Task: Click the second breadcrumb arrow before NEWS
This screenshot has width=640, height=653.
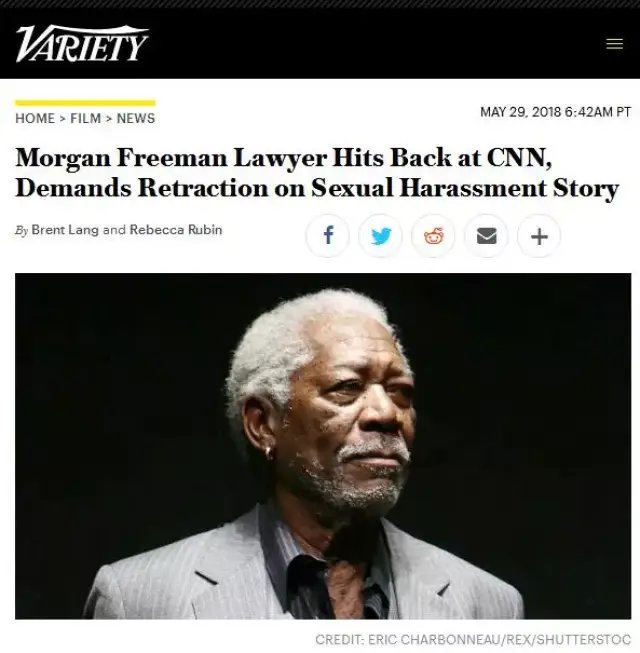Action: [x=109, y=119]
